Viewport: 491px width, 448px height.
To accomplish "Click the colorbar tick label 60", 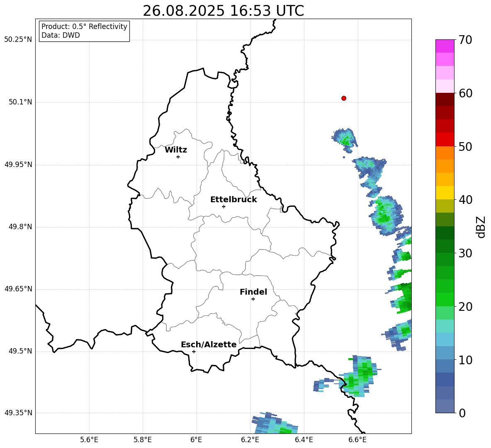I will click(x=465, y=93).
